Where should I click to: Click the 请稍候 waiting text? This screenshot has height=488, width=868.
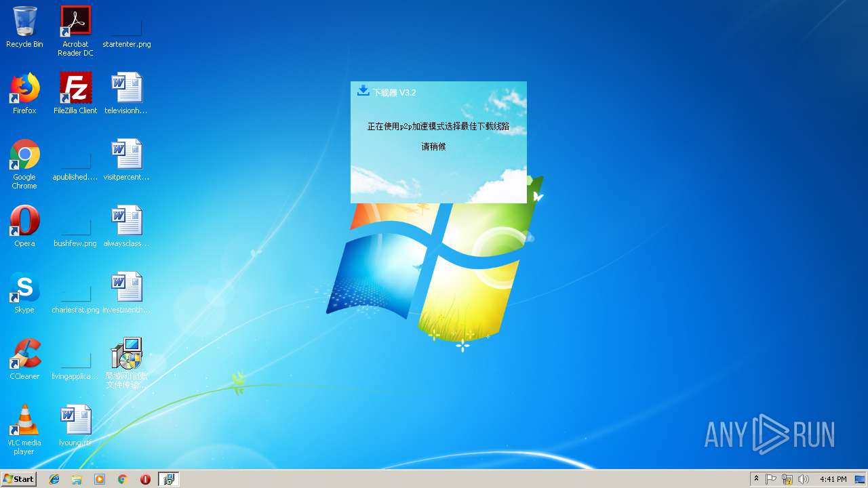(x=434, y=146)
